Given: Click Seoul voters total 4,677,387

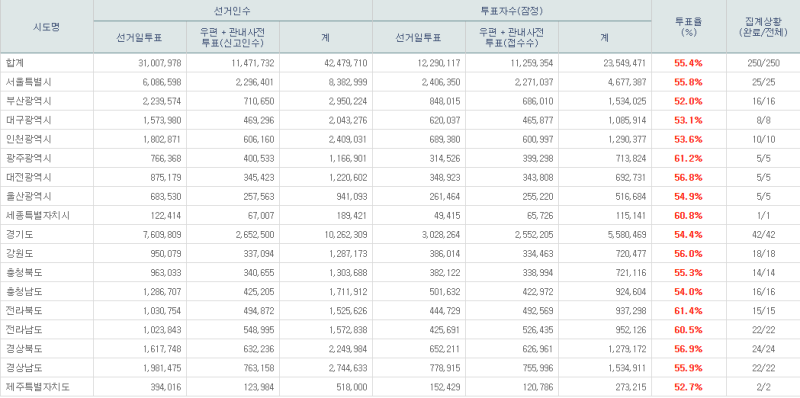Looking at the screenshot, I should [627, 82].
